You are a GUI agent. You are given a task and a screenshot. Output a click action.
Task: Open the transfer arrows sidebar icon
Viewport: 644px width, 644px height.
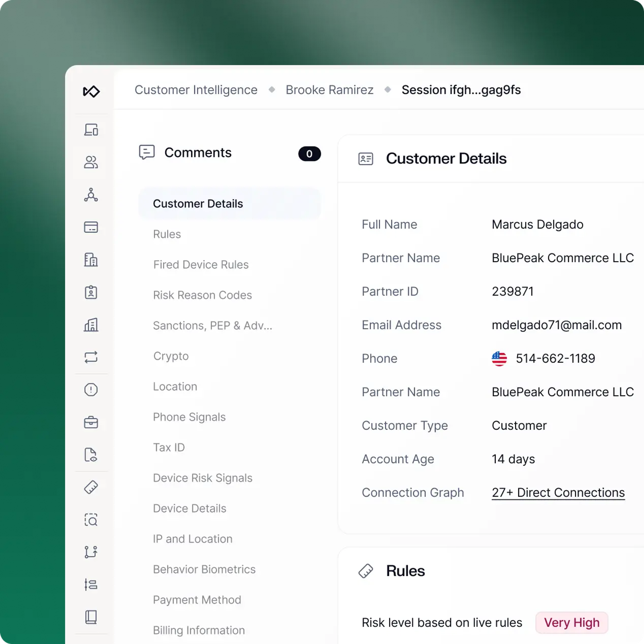[x=91, y=357]
